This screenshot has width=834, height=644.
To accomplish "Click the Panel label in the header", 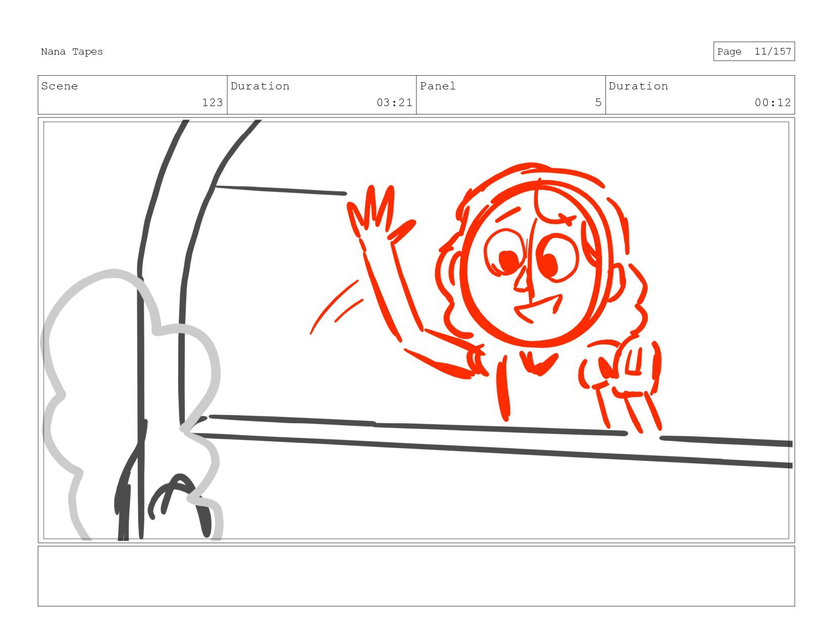I will [x=438, y=86].
